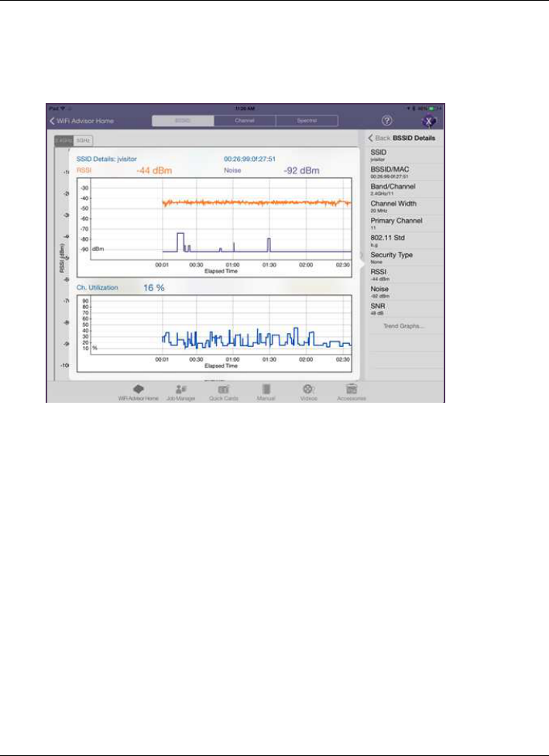Screen dimensions: 549x756
Task: Open Quick Cards from bottom bar
Action: [x=223, y=393]
